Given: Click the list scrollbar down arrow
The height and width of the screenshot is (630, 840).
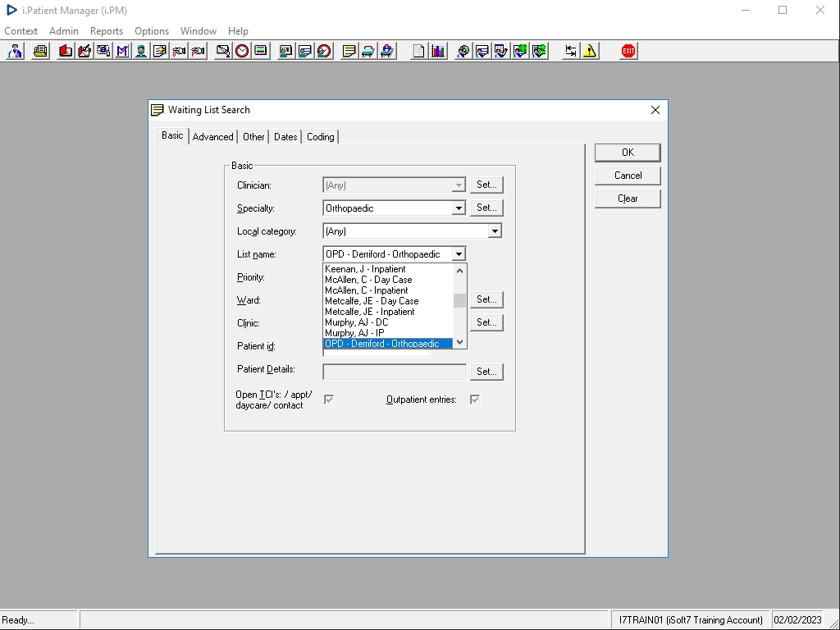Looking at the screenshot, I should 459,342.
